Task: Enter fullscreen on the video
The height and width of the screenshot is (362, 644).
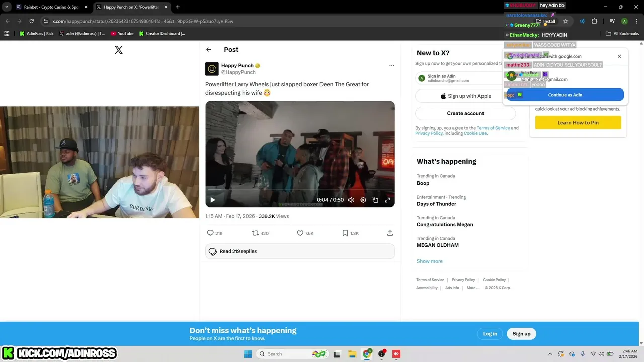Action: pyautogui.click(x=387, y=200)
